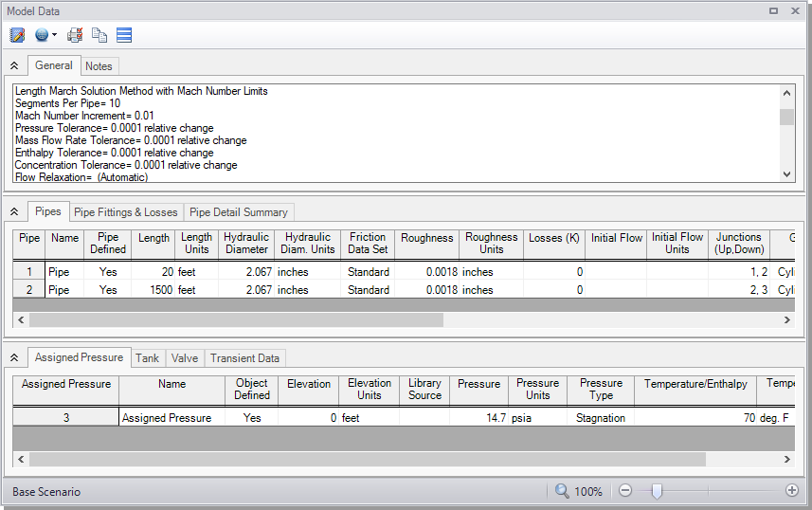
Task: Switch to the General tab
Action: [54, 65]
